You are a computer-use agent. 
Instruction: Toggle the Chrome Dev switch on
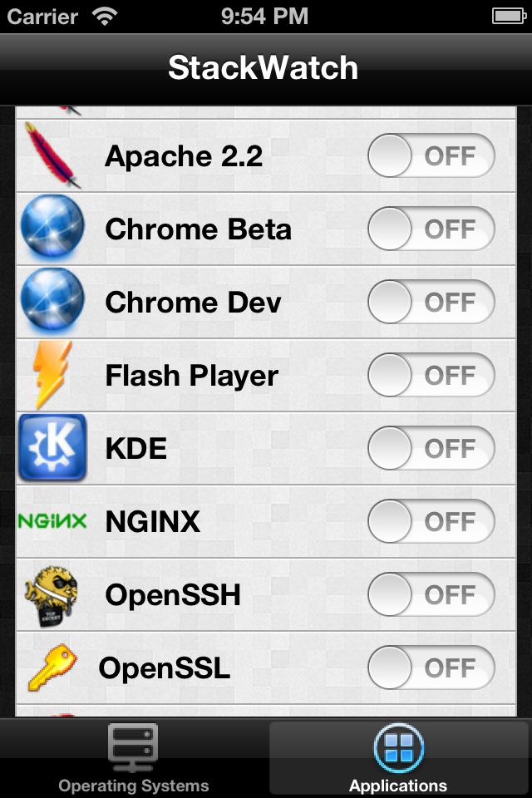pos(431,302)
